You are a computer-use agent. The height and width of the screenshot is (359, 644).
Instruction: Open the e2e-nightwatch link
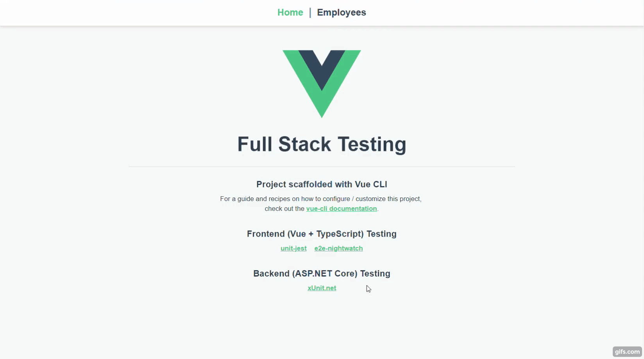tap(338, 248)
